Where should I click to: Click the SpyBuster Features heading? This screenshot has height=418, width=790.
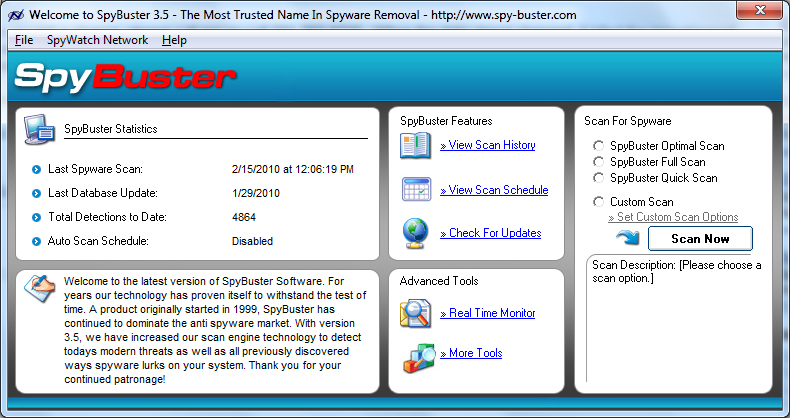point(446,121)
